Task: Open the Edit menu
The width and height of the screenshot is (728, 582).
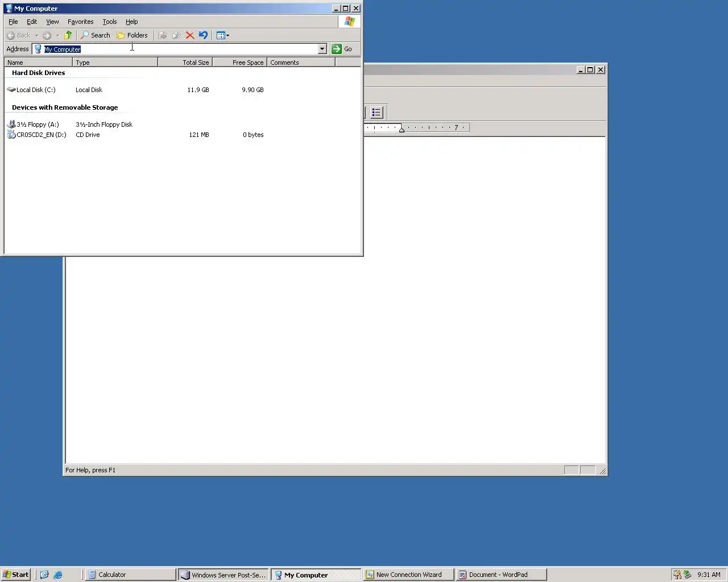Action: (x=32, y=22)
